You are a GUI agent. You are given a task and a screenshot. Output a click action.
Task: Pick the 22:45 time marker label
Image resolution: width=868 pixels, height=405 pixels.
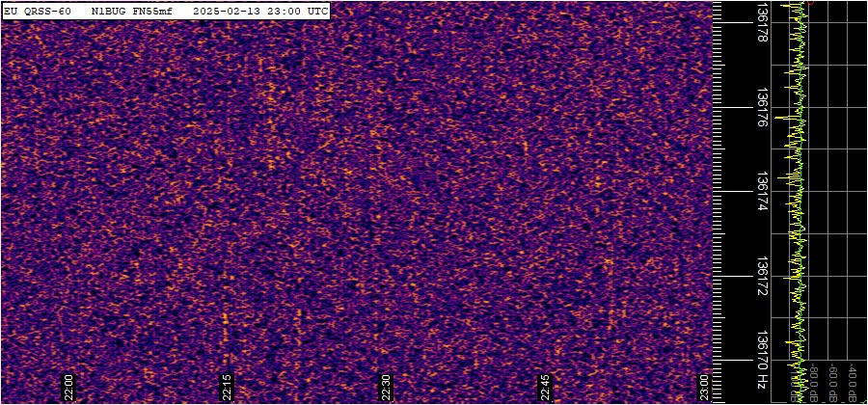click(x=546, y=387)
